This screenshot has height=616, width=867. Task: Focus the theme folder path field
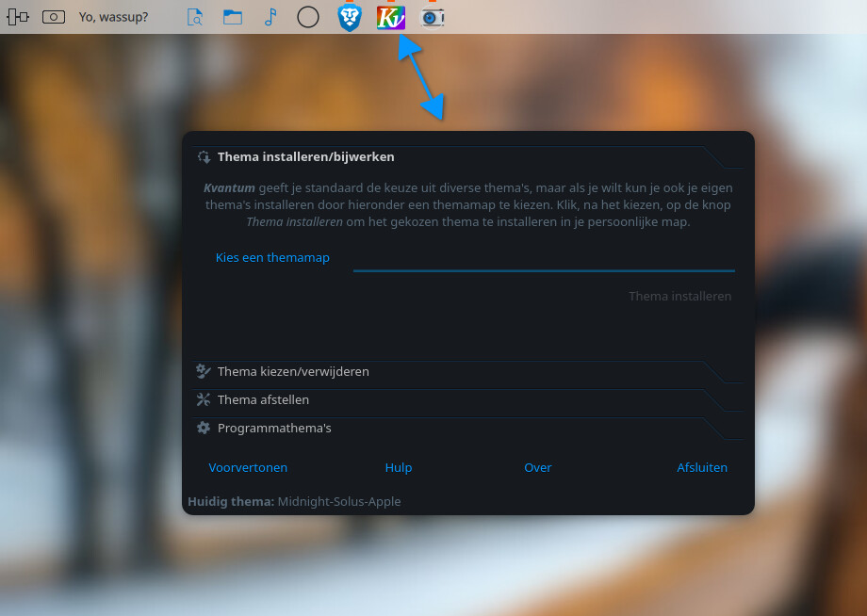(x=544, y=259)
